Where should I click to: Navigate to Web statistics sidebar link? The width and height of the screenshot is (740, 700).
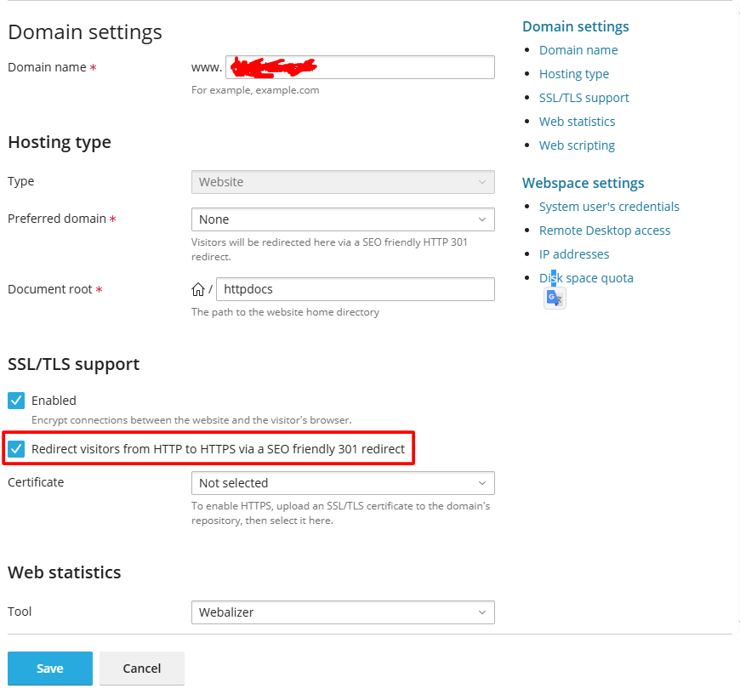577,122
